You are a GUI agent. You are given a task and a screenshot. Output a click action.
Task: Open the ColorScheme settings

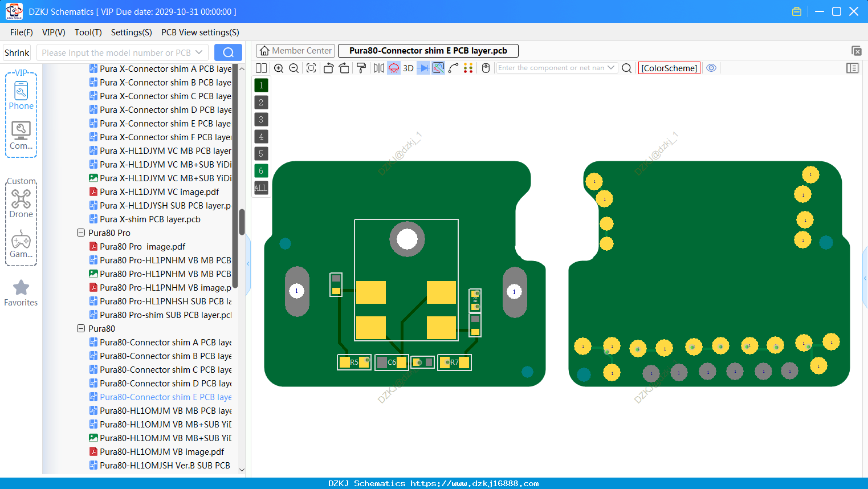pyautogui.click(x=669, y=68)
